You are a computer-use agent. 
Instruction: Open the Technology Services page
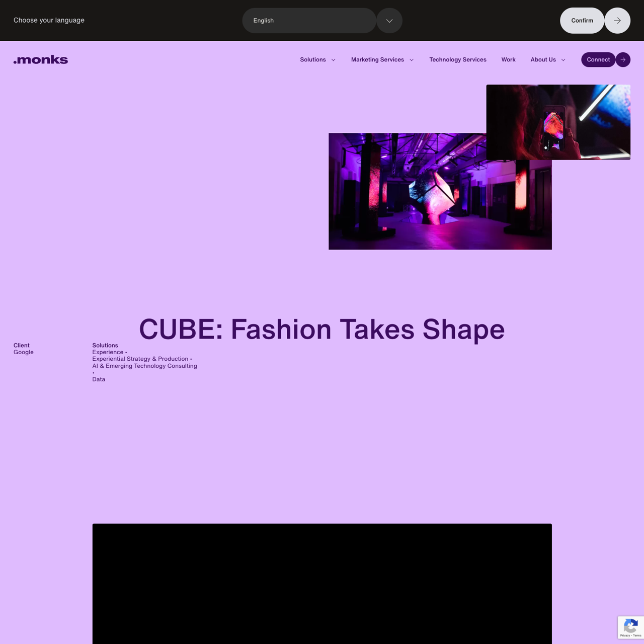pos(457,60)
